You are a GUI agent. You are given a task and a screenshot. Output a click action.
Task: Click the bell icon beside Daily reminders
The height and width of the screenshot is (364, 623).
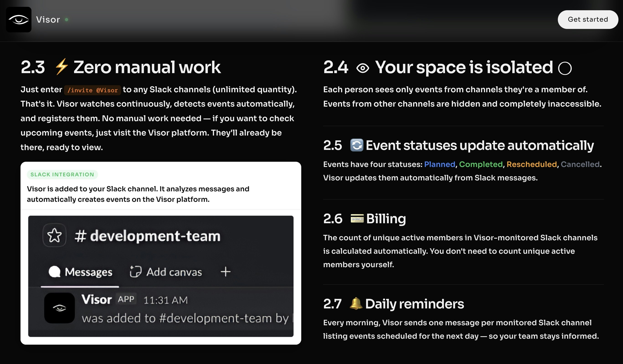[x=356, y=303]
